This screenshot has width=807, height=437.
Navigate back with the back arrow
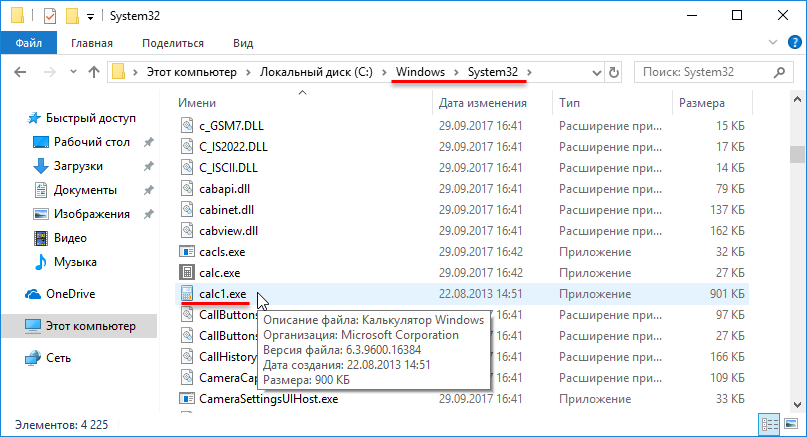click(x=20, y=72)
